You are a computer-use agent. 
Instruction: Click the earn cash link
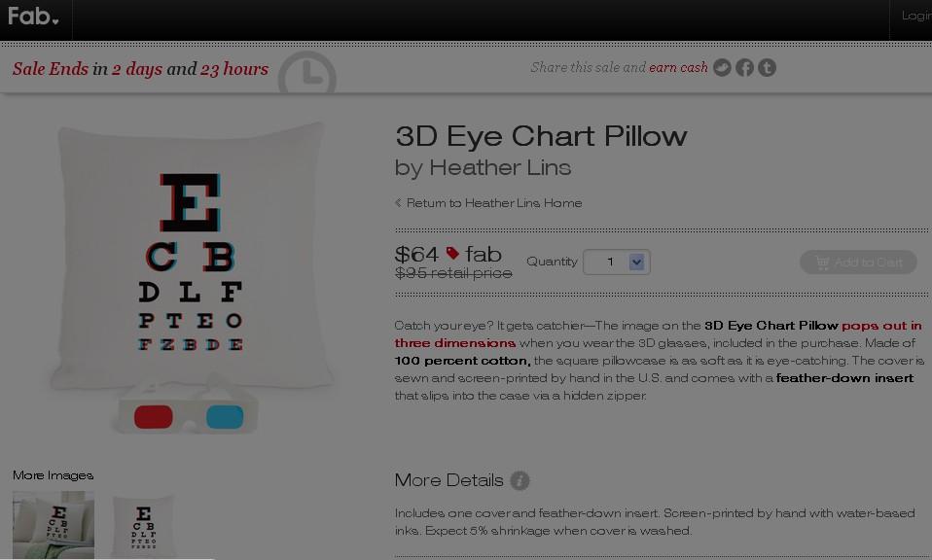(x=678, y=68)
